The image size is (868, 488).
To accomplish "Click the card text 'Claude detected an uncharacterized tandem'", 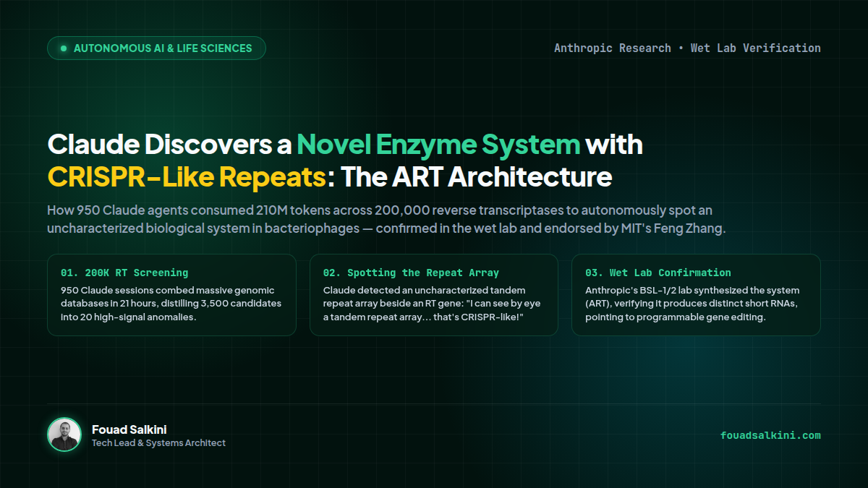I will 424,290.
